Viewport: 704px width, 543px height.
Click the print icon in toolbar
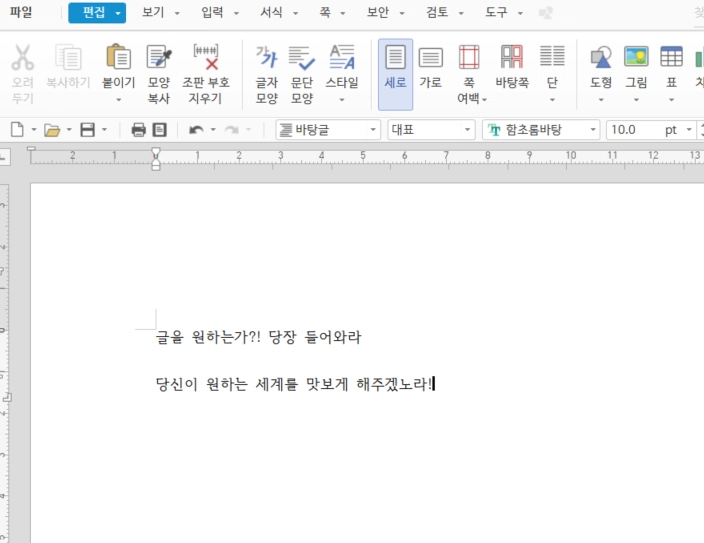pyautogui.click(x=139, y=130)
